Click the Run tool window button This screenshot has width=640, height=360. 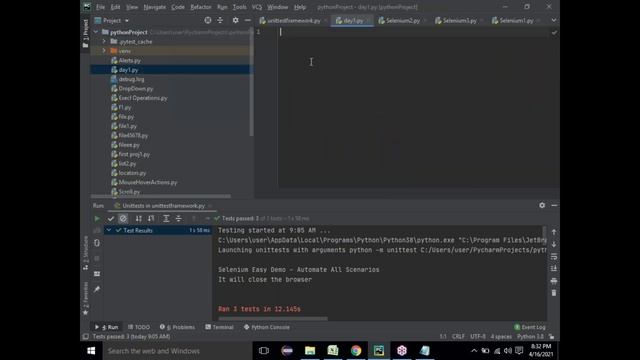point(107,327)
